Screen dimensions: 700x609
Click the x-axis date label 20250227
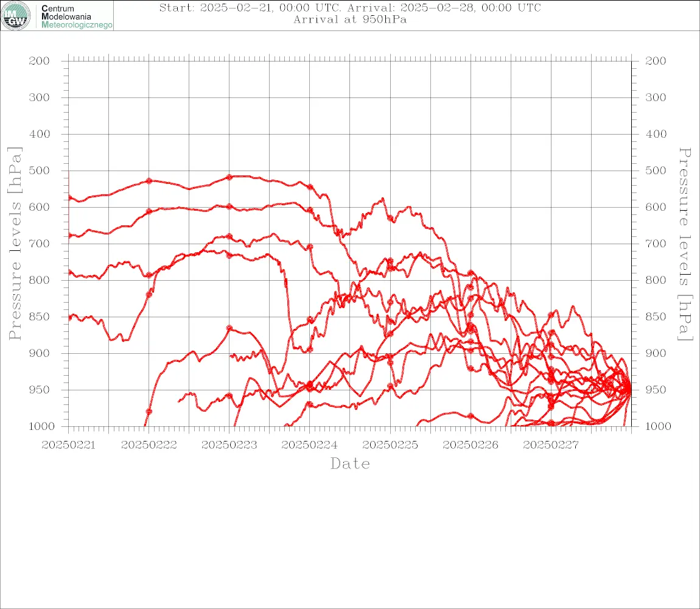tap(551, 445)
